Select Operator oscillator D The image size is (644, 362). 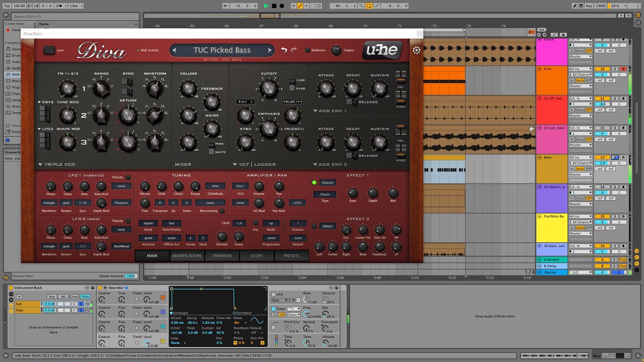tap(163, 298)
